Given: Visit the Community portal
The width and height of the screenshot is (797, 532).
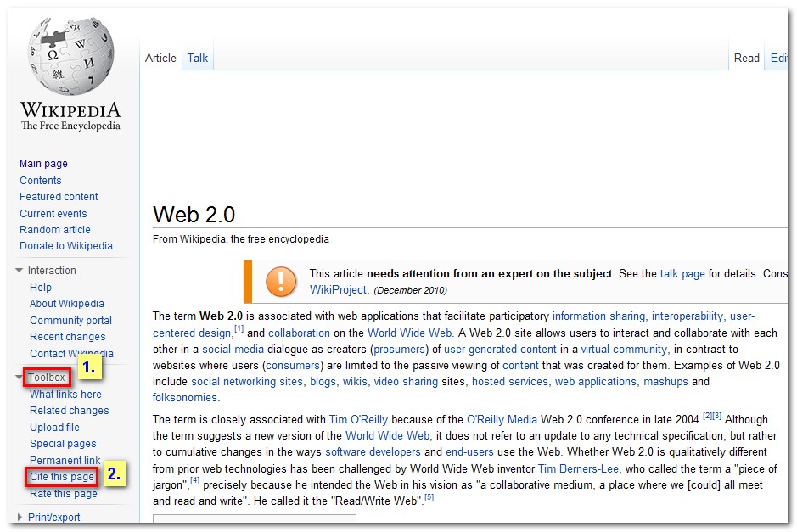Looking at the screenshot, I should tap(70, 321).
